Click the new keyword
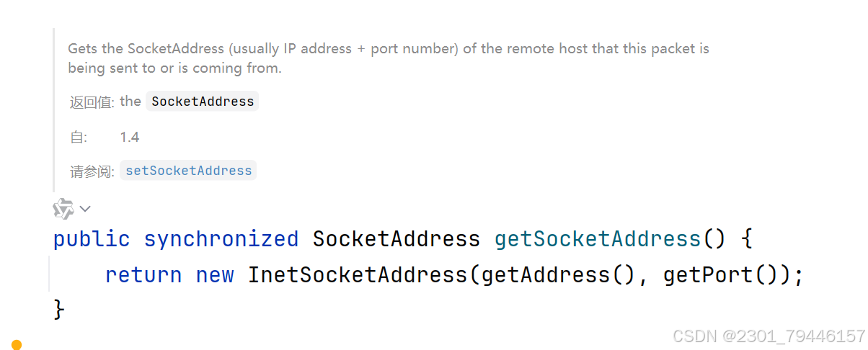 click(215, 274)
